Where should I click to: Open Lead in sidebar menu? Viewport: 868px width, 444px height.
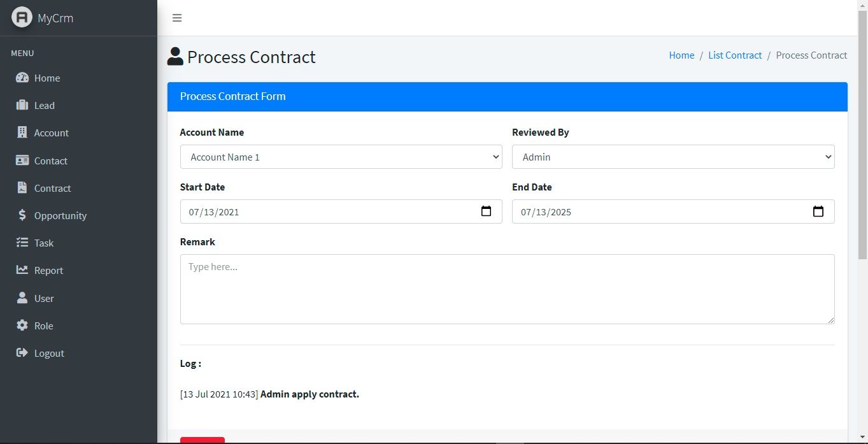(78, 105)
